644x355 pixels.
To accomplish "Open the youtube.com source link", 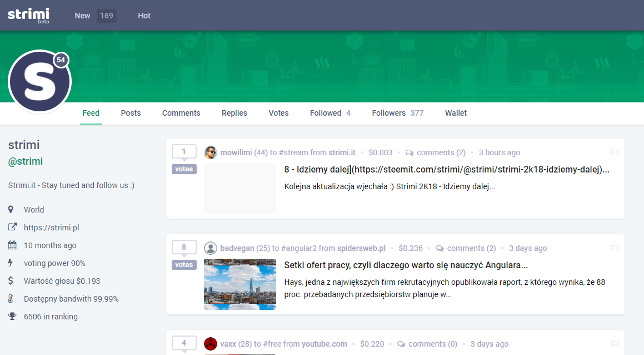I will (x=325, y=344).
